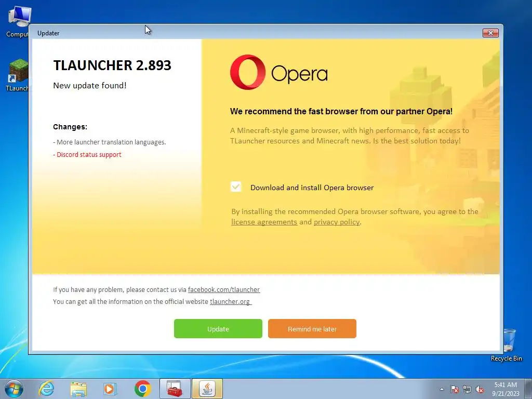Close the Updater window
This screenshot has width=532, height=399.
pyautogui.click(x=490, y=33)
